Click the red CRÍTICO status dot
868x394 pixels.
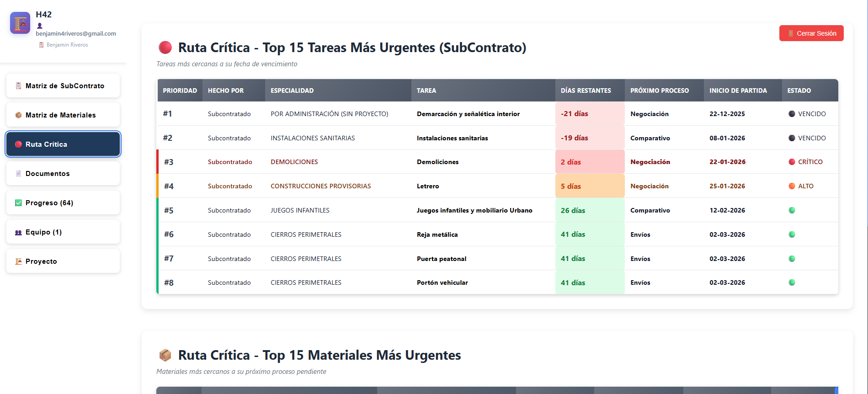[792, 162]
